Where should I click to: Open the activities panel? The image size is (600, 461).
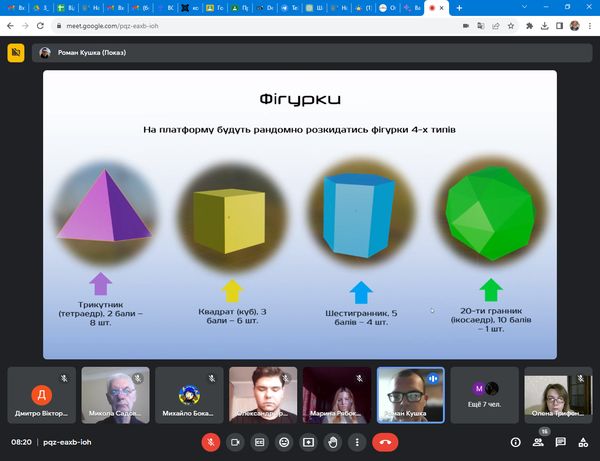coord(584,441)
